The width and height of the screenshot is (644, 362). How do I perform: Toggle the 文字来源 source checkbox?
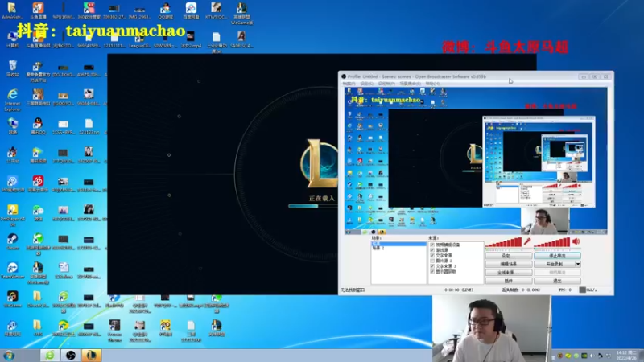tap(432, 255)
